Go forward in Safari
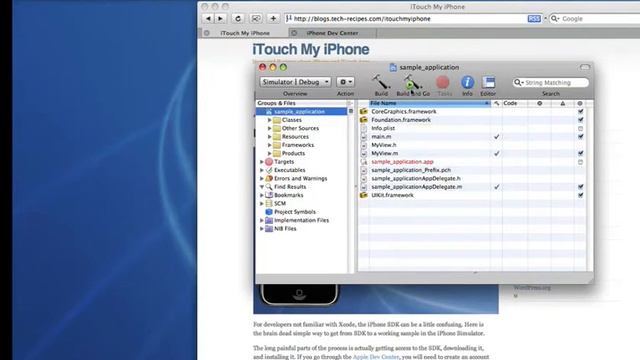The height and width of the screenshot is (360, 640). (x=220, y=18)
